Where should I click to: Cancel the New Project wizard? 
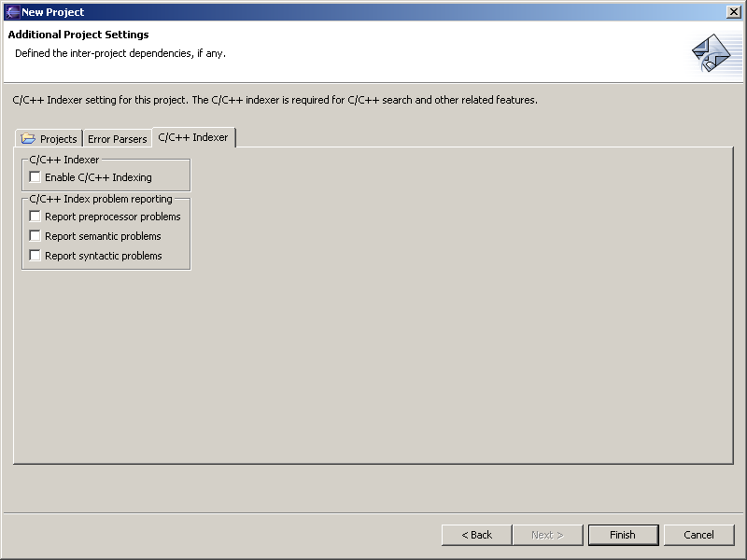tap(698, 535)
